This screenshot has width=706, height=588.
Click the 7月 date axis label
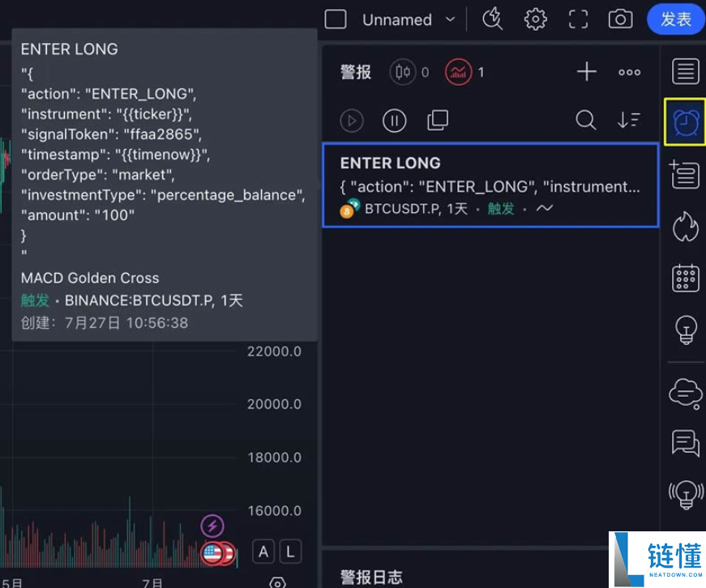tap(152, 582)
